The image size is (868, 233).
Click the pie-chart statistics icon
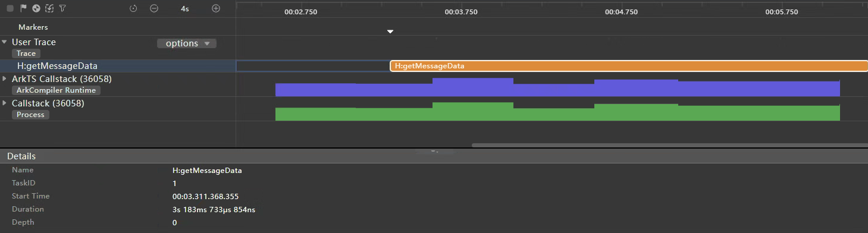pyautogui.click(x=36, y=9)
